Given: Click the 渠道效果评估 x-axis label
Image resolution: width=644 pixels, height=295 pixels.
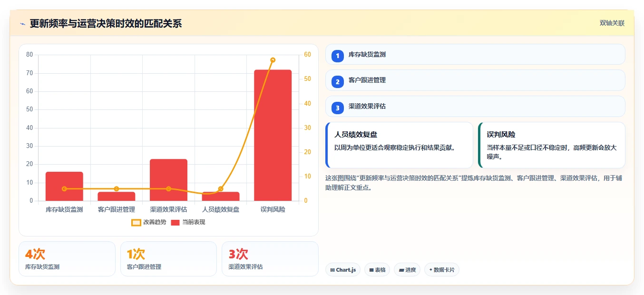Looking at the screenshot, I should 168,209.
